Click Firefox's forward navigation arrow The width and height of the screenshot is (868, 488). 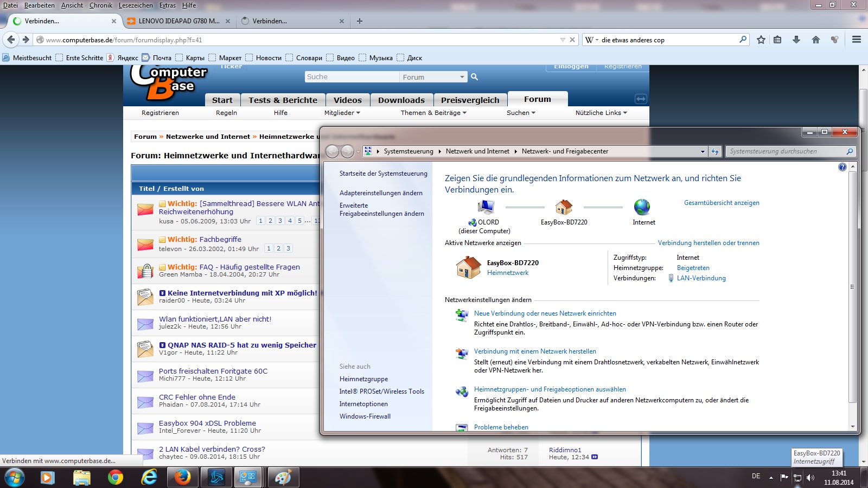[25, 40]
